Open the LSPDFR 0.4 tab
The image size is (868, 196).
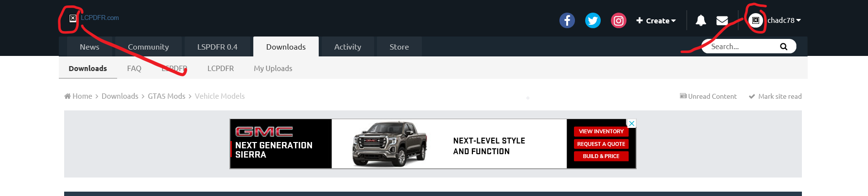tap(217, 47)
